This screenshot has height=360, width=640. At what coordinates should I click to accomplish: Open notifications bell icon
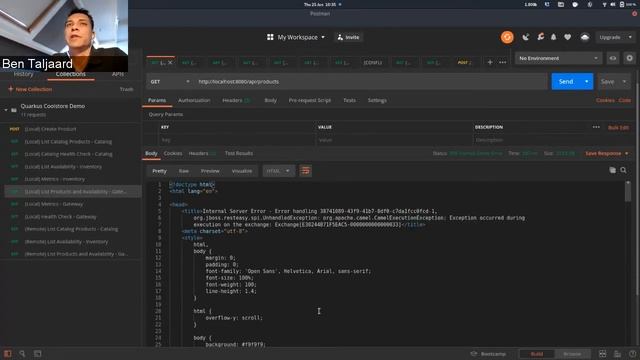553,37
